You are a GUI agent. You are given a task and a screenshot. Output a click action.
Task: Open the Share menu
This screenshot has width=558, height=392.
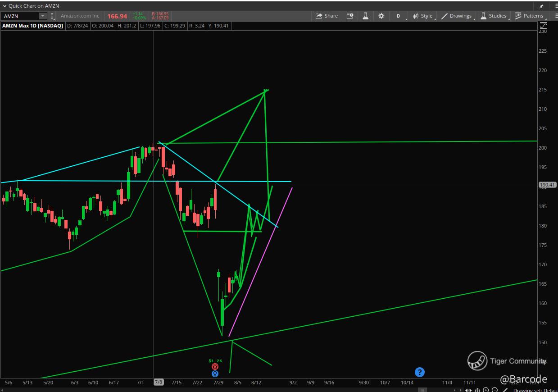(x=327, y=16)
